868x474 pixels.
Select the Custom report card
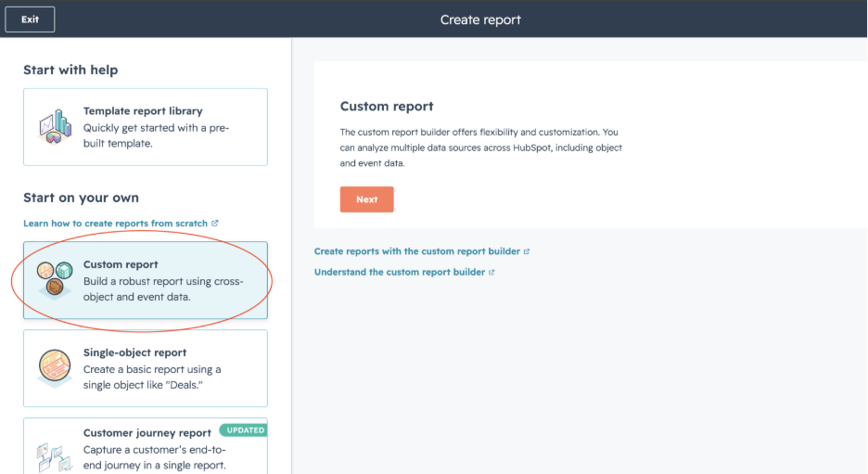point(146,280)
